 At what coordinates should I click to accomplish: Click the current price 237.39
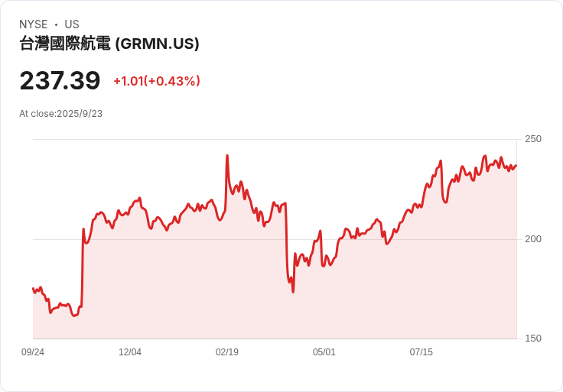(60, 81)
